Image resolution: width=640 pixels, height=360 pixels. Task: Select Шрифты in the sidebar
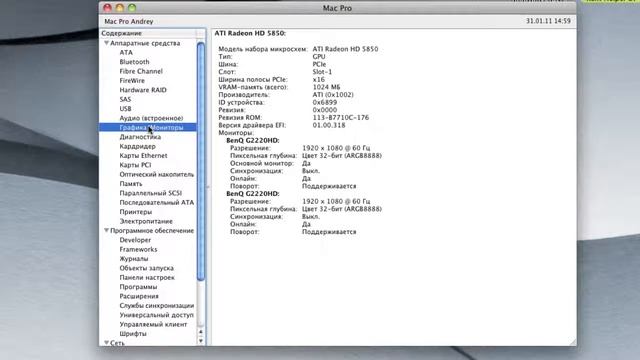[x=133, y=334]
